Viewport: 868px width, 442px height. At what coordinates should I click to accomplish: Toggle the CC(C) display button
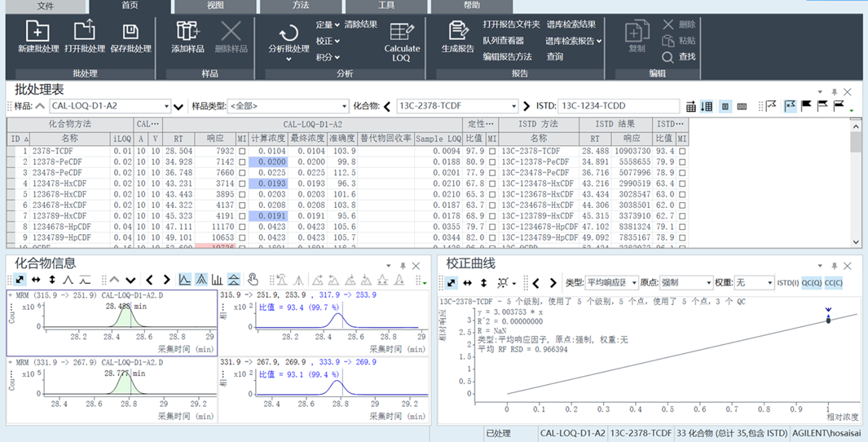coord(834,283)
